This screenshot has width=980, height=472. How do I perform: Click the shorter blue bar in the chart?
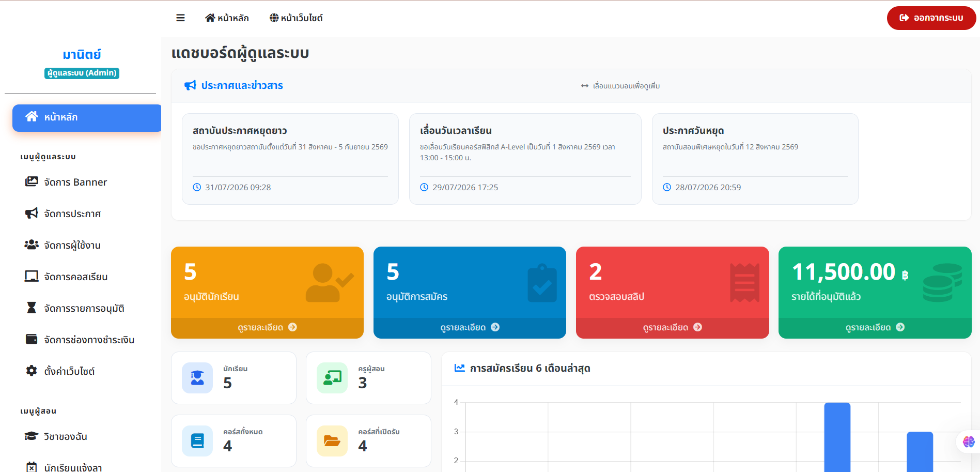[920, 452]
